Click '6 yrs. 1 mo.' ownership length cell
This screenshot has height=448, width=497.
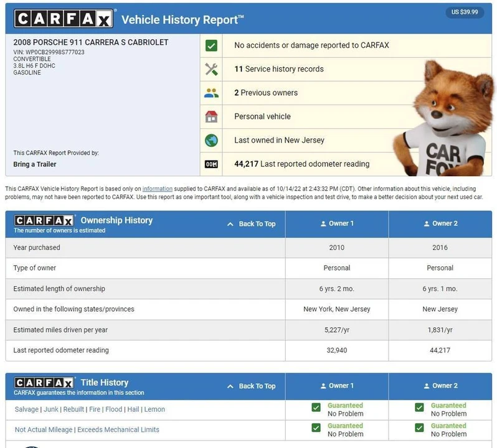pyautogui.click(x=440, y=289)
